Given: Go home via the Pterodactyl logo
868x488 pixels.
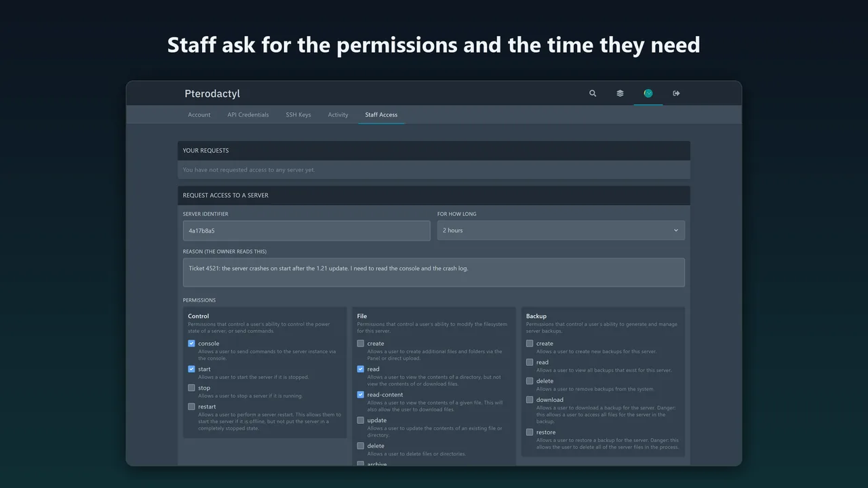Looking at the screenshot, I should pos(212,94).
